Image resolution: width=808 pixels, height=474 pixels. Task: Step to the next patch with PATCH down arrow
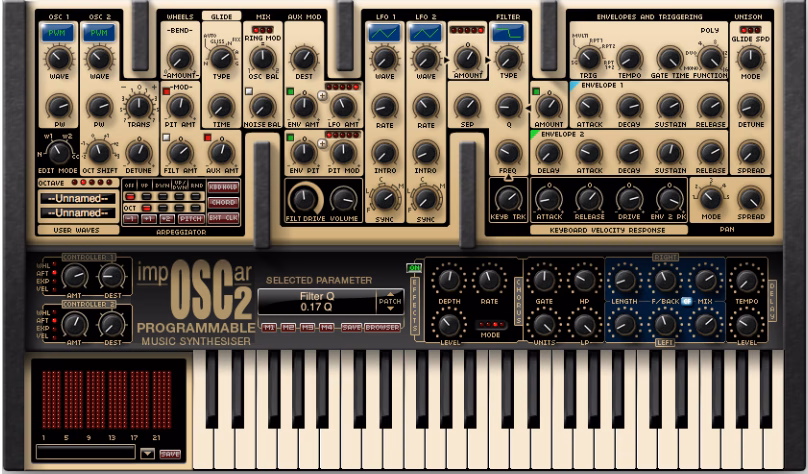coord(390,309)
